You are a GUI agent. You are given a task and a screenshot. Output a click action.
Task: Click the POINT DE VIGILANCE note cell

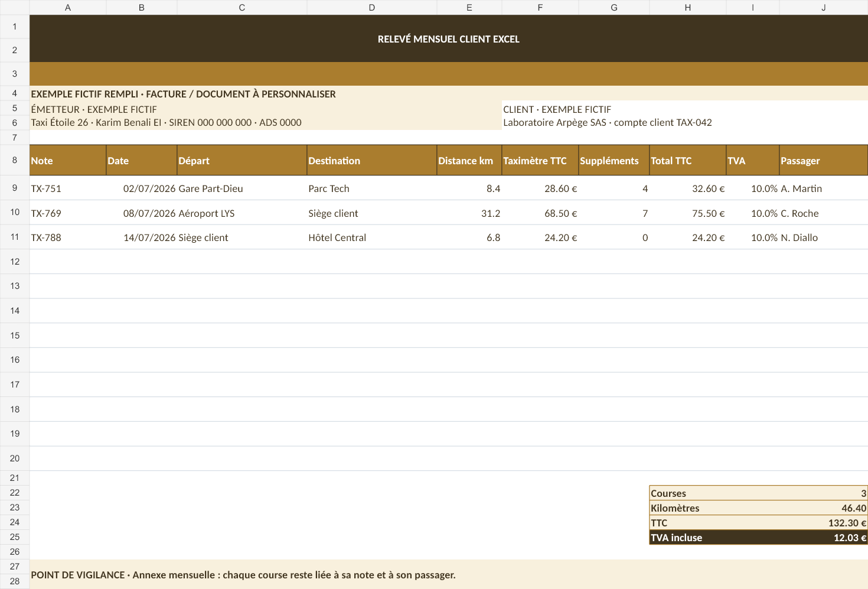pos(449,574)
